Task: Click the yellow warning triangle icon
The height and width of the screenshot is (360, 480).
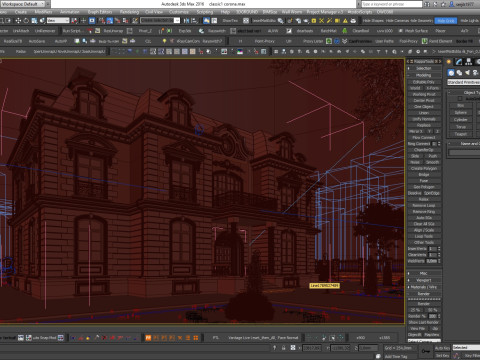Action: tap(345, 21)
